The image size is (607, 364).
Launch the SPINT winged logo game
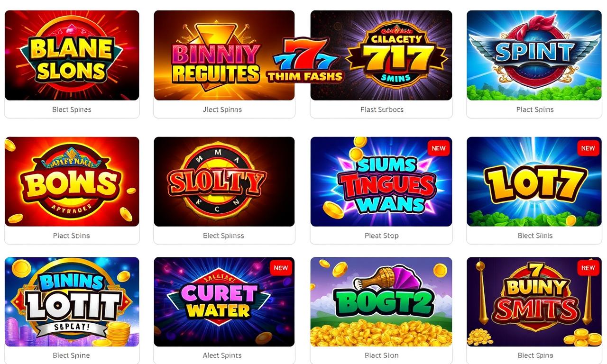(534, 55)
